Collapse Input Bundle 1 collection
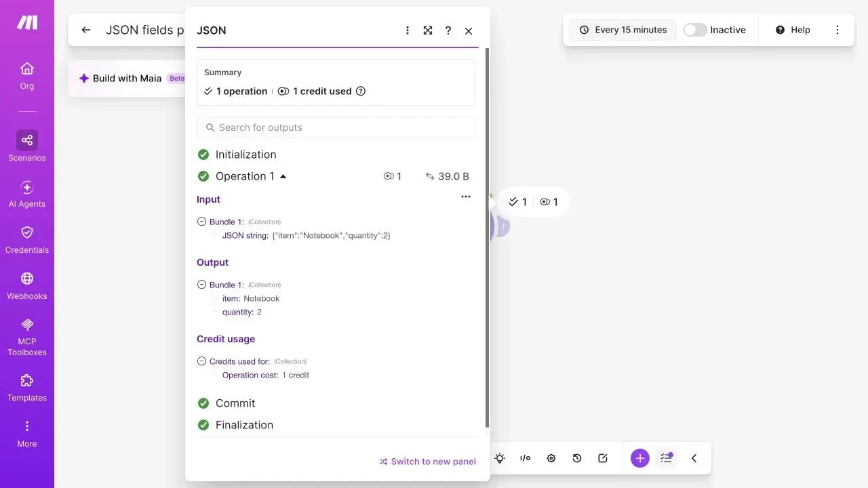This screenshot has width=868, height=488. pyautogui.click(x=201, y=222)
